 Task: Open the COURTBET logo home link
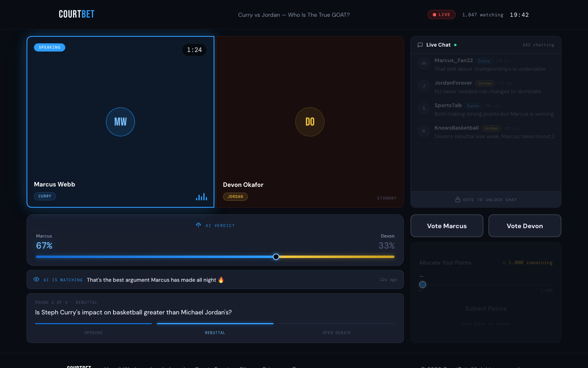pyautogui.click(x=76, y=14)
